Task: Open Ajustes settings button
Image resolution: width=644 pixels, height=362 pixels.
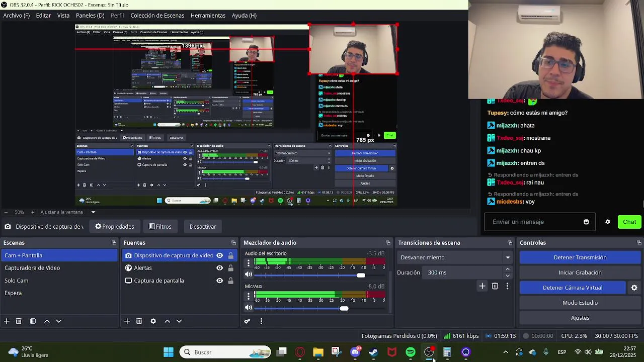Action: point(580,318)
